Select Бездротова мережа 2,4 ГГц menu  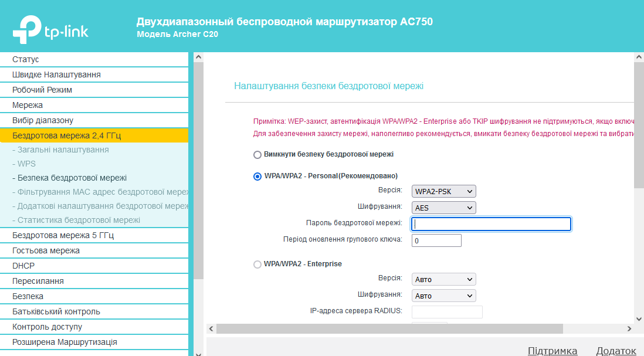(x=94, y=135)
